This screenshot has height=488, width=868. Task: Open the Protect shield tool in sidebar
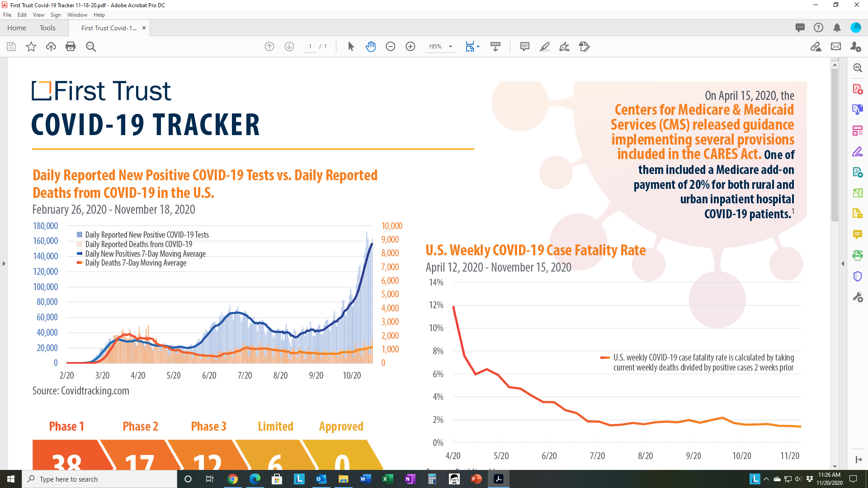(858, 276)
